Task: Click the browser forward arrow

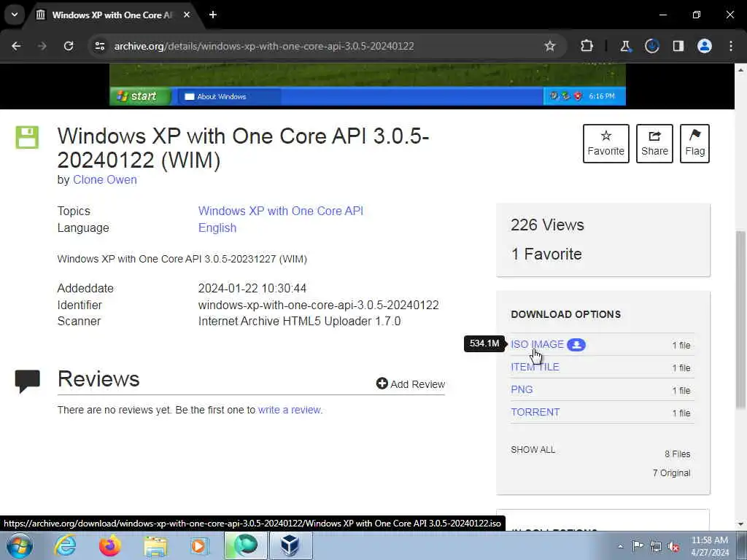Action: (42, 46)
